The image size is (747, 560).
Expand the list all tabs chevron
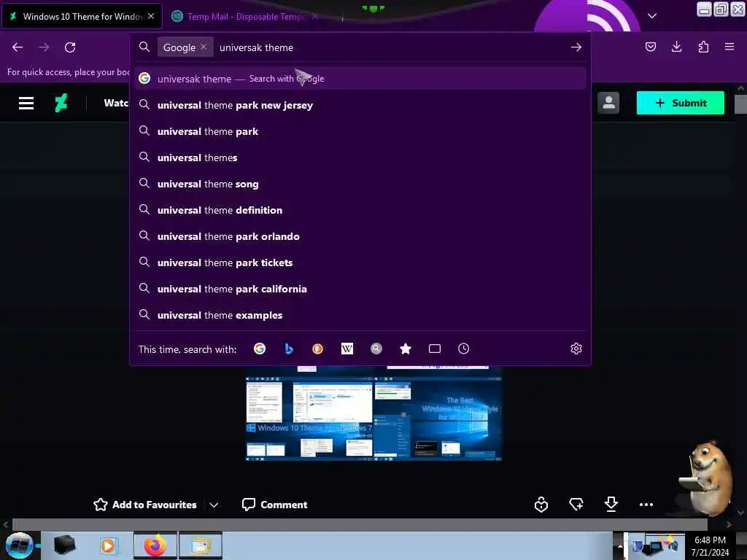click(652, 16)
